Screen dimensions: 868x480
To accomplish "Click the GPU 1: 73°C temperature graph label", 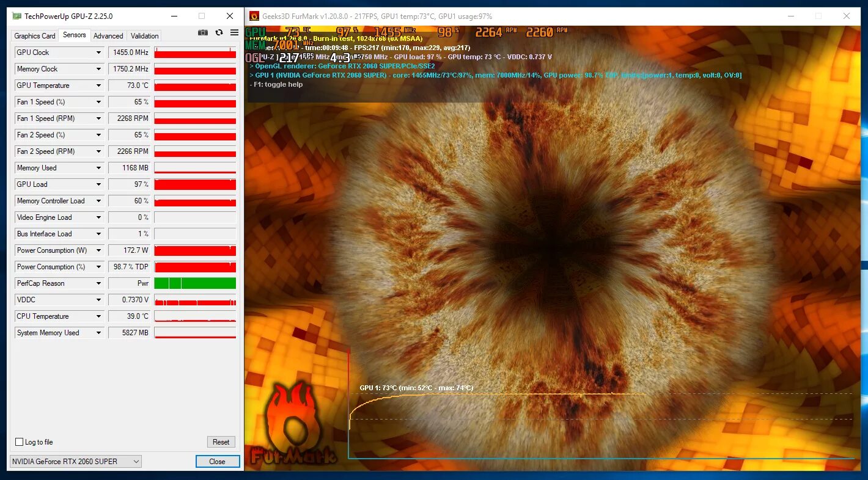I will 416,388.
